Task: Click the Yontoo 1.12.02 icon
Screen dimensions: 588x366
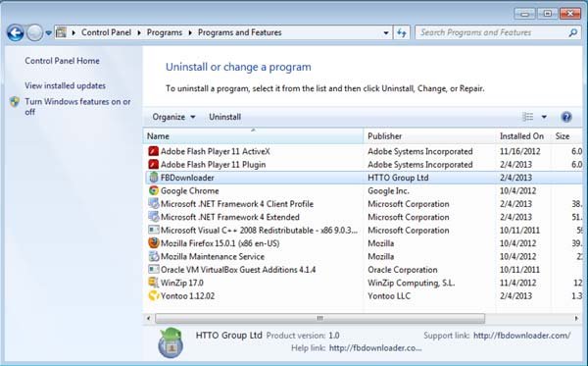Action: point(154,295)
